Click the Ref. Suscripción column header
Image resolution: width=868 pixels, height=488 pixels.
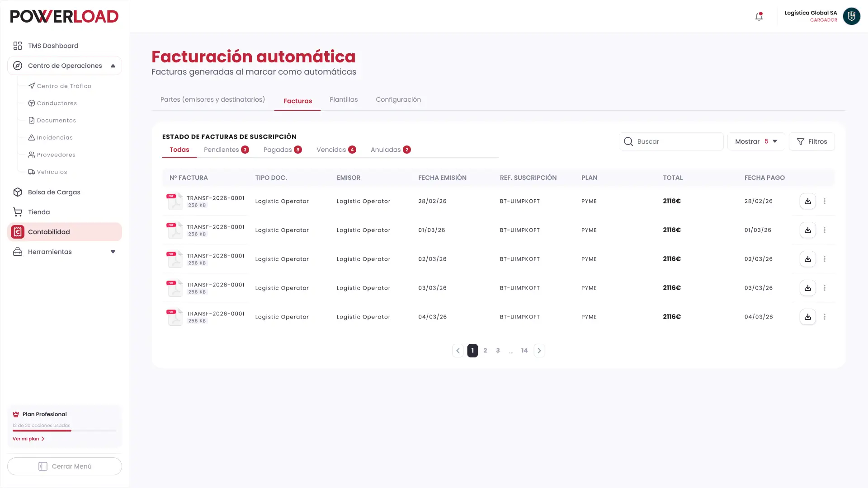(x=528, y=178)
